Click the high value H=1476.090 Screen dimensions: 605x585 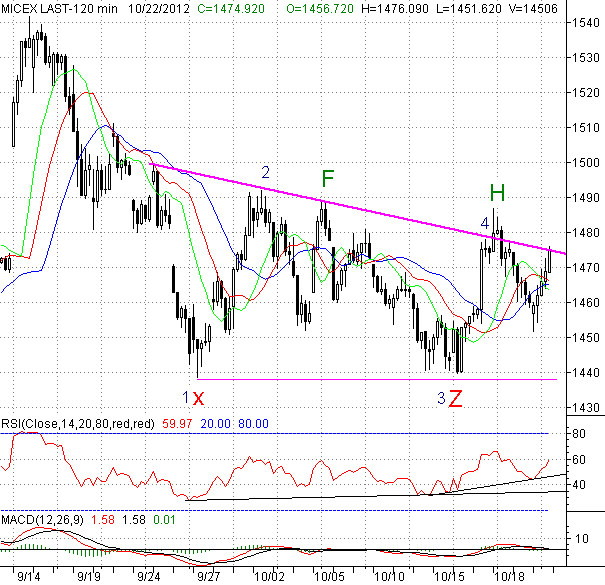(x=395, y=8)
